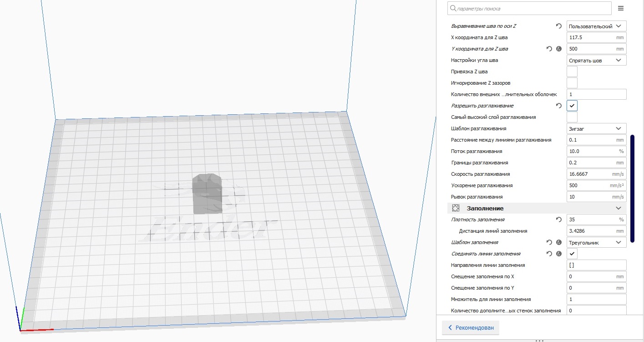Click the settings panel vertical scrollbar
644x342 pixels.
click(x=632, y=189)
